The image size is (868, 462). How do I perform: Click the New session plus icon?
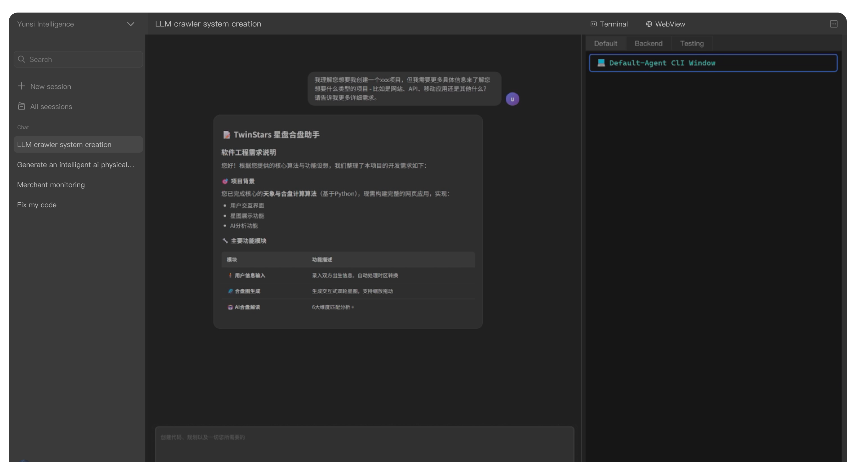[x=21, y=86]
